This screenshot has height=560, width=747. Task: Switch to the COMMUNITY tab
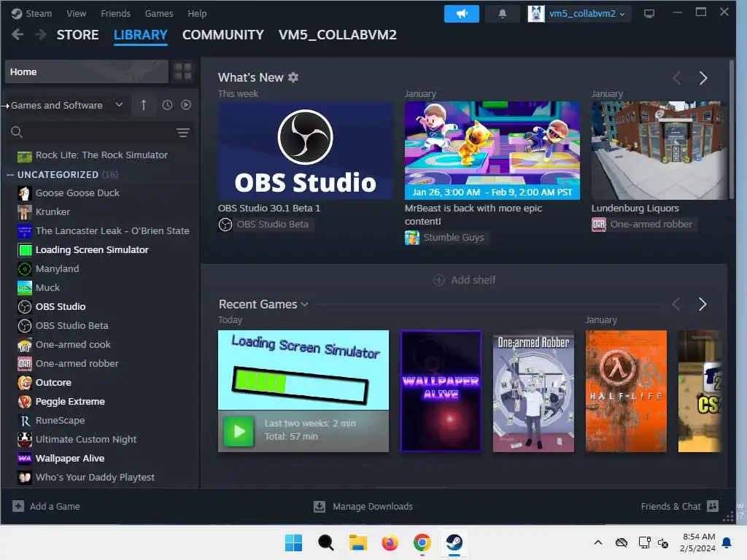click(223, 35)
